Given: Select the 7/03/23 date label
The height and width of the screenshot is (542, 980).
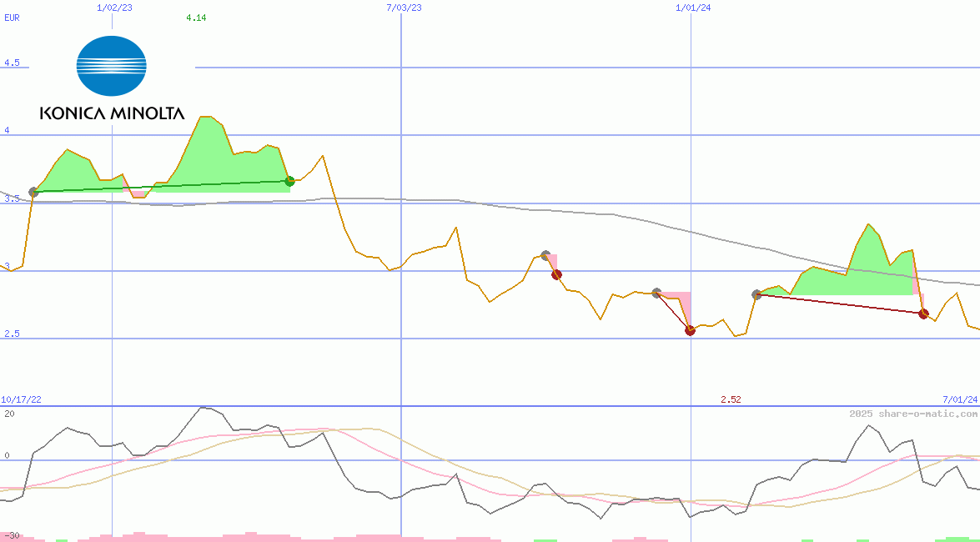Looking at the screenshot, I should (404, 8).
